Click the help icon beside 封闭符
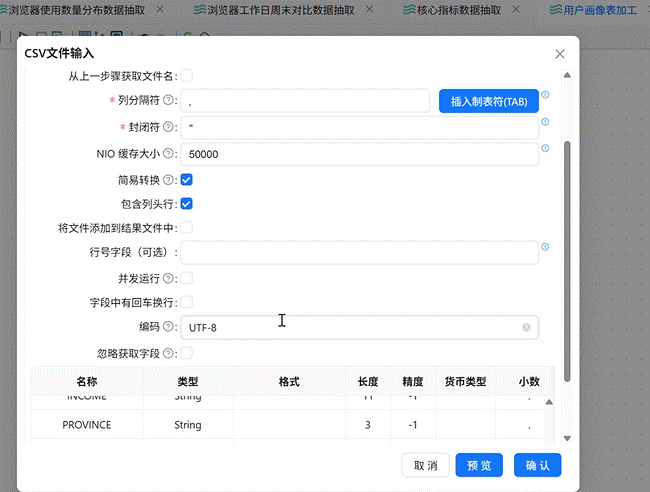 click(x=168, y=127)
